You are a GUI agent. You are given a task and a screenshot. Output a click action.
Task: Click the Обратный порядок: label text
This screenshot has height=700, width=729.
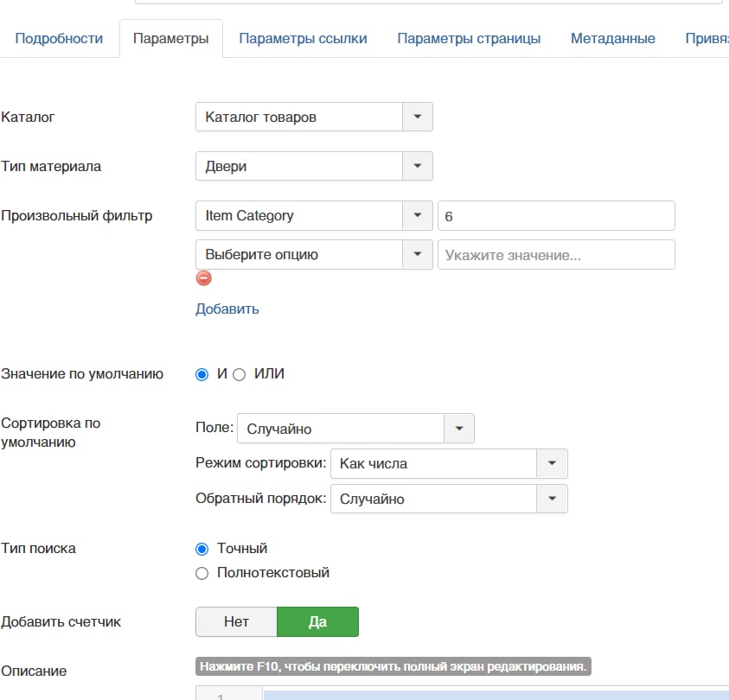click(261, 499)
